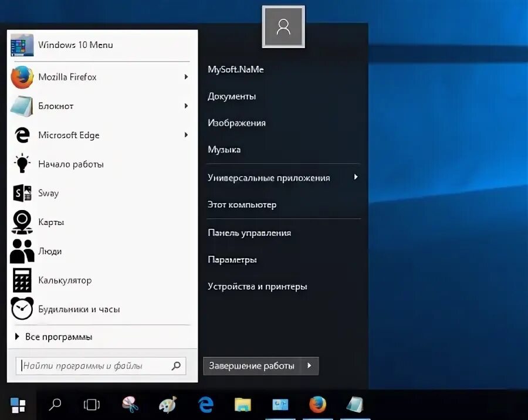Open Параметры
Viewport: 528px width, 420px height.
232,260
